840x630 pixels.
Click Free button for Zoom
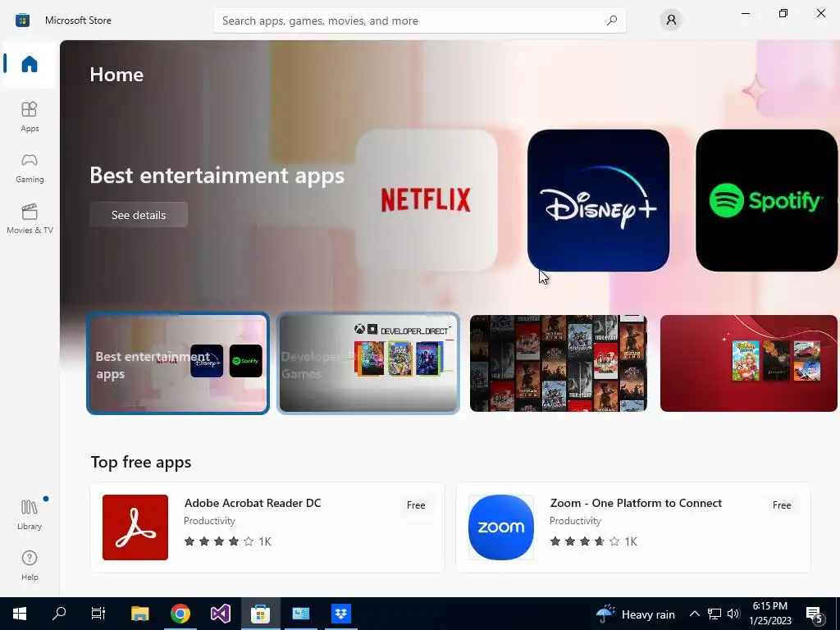[782, 505]
